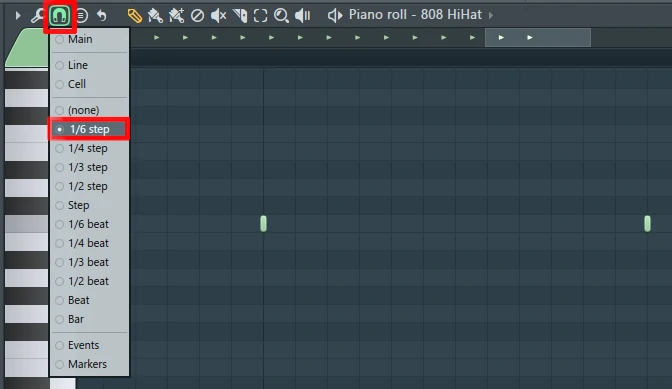Screen dimensions: 672x389
Task: Choose the Select tool icon
Action: coord(260,16)
